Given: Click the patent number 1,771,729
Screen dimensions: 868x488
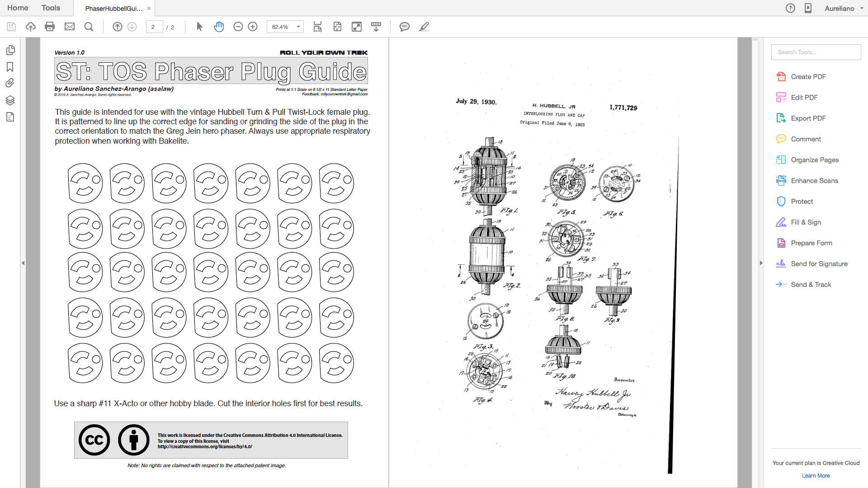Looking at the screenshot, I should click(x=623, y=108).
